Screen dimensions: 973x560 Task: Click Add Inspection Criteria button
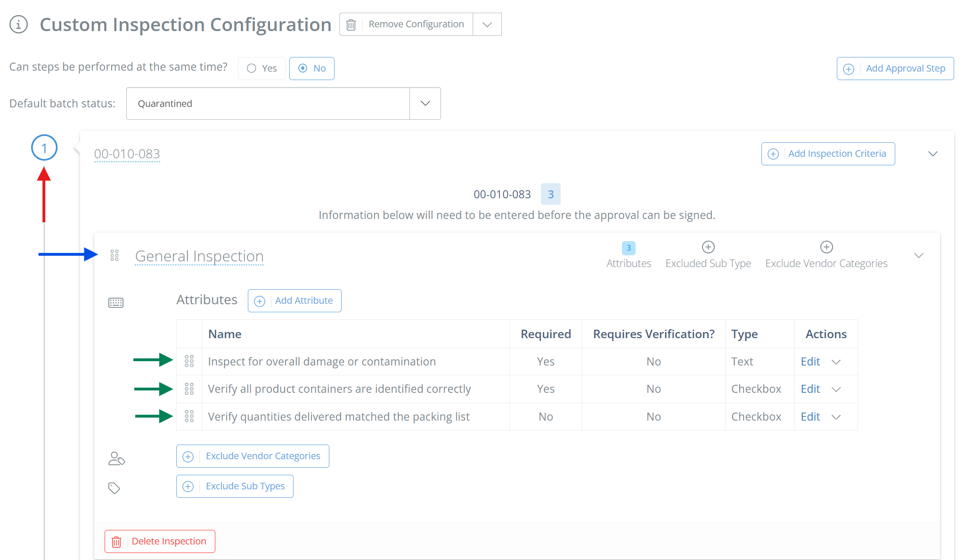click(x=828, y=154)
